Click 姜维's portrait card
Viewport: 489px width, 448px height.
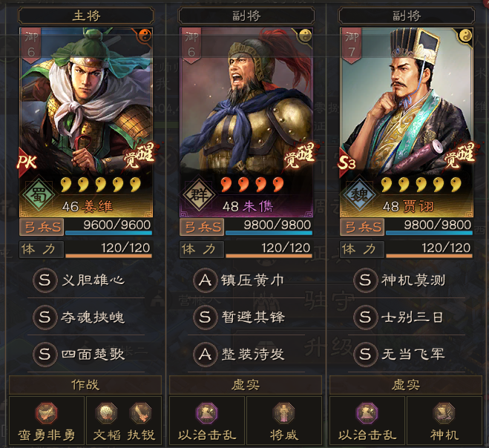coord(86,122)
